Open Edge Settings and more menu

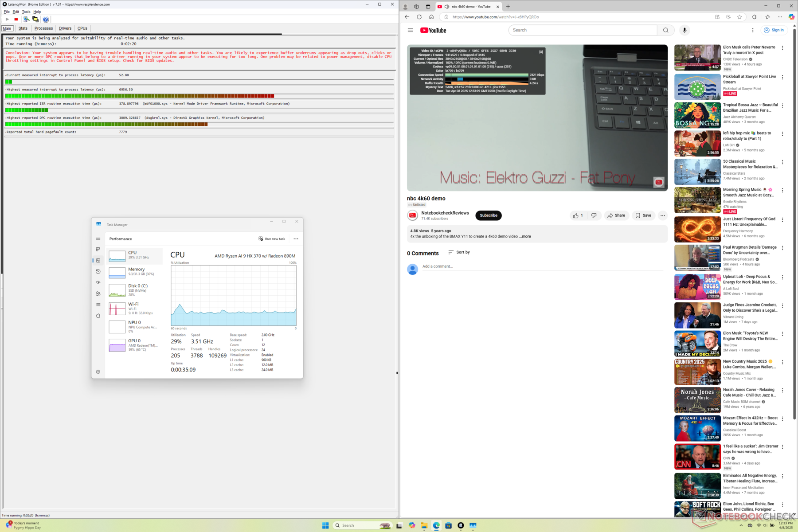(780, 17)
